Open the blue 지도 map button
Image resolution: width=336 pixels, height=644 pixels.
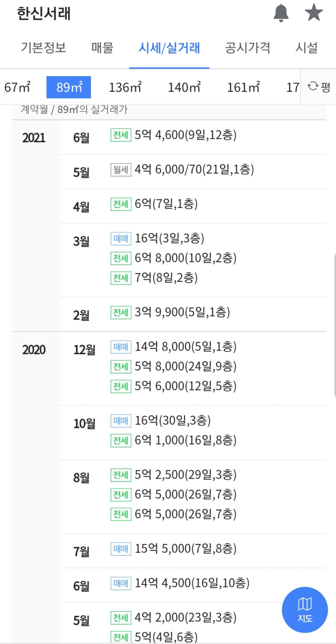click(304, 610)
